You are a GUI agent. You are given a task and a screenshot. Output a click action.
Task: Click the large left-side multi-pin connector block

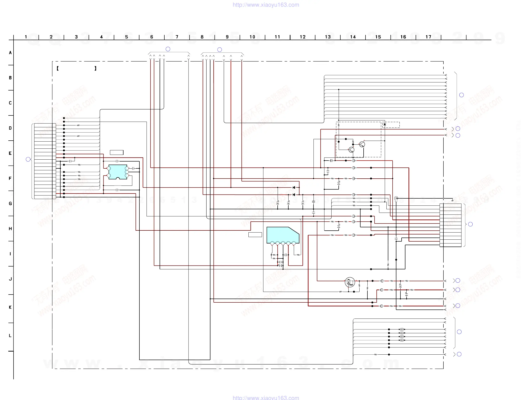[45, 161]
